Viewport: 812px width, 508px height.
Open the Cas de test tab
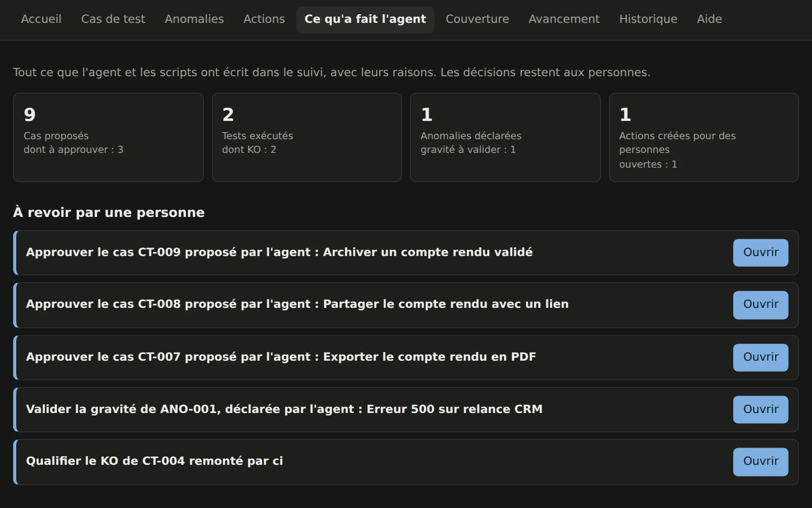(x=113, y=19)
